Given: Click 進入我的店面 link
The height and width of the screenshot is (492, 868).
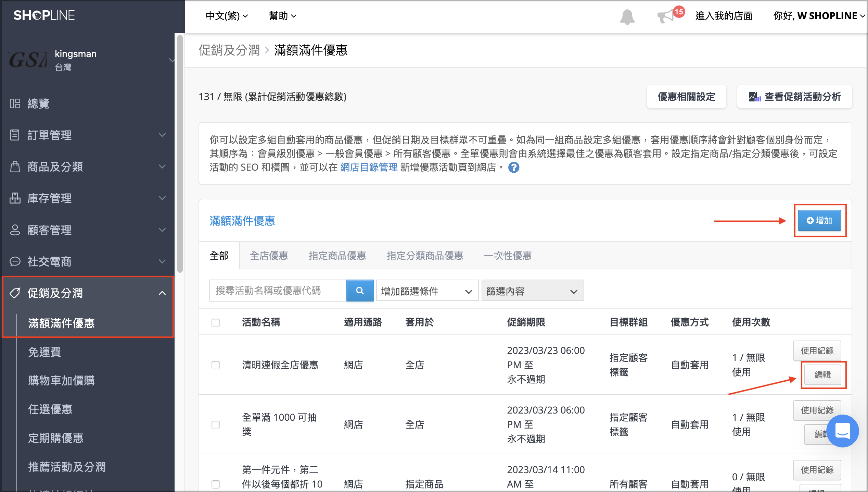Looking at the screenshot, I should [724, 16].
